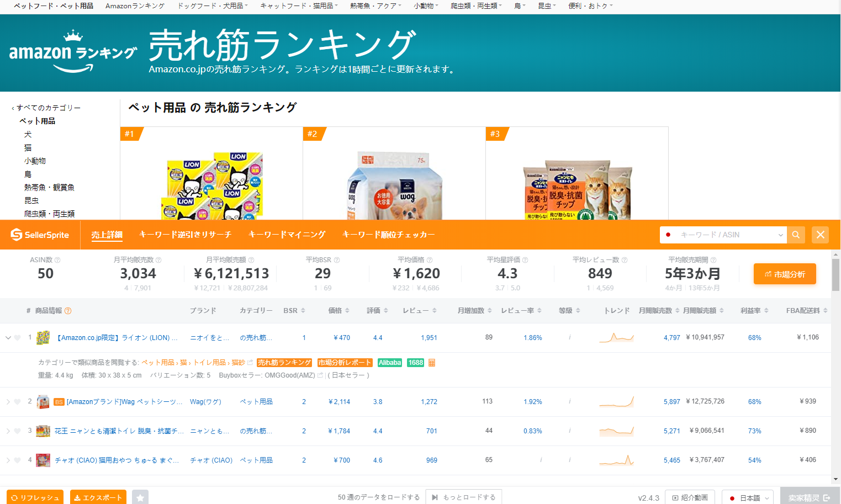The width and height of the screenshot is (841, 504).
Task: Click the Wag product thumbnail in row 2
Action: pos(43,402)
